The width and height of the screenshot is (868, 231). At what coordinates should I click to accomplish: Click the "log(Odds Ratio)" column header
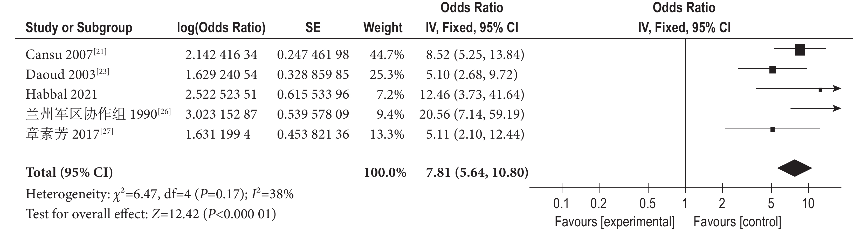(x=221, y=28)
